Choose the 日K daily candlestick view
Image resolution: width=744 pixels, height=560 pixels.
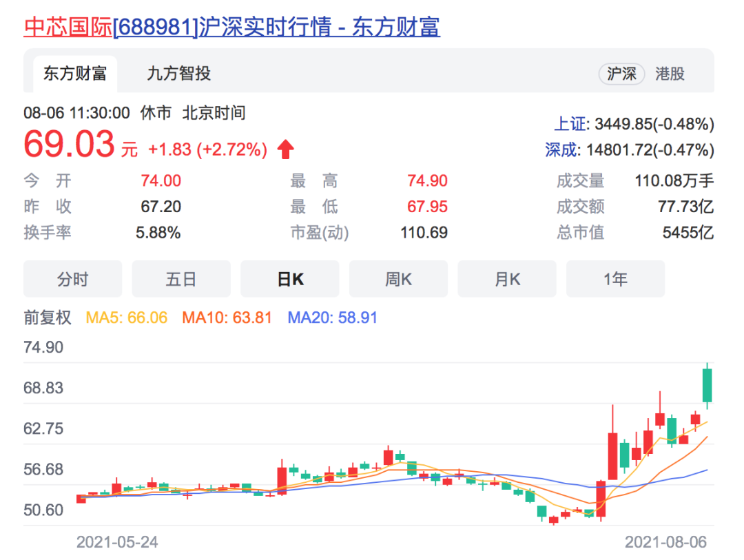pyautogui.click(x=289, y=279)
